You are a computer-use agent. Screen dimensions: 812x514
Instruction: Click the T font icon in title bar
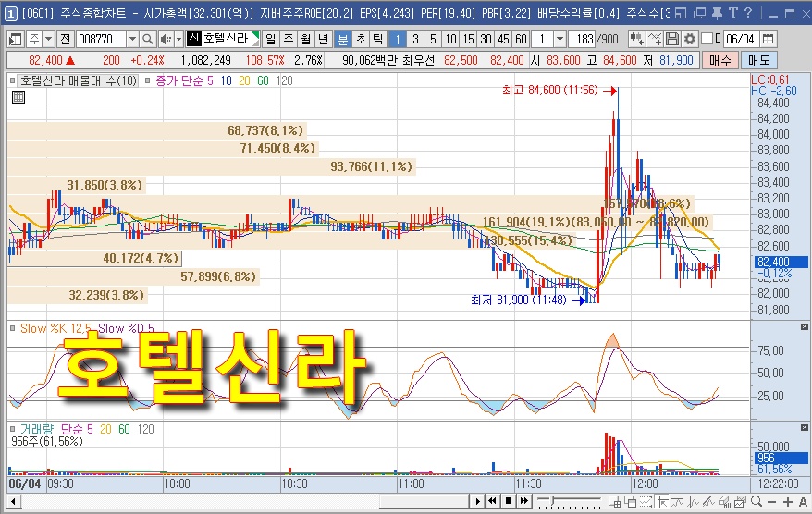tap(732, 14)
